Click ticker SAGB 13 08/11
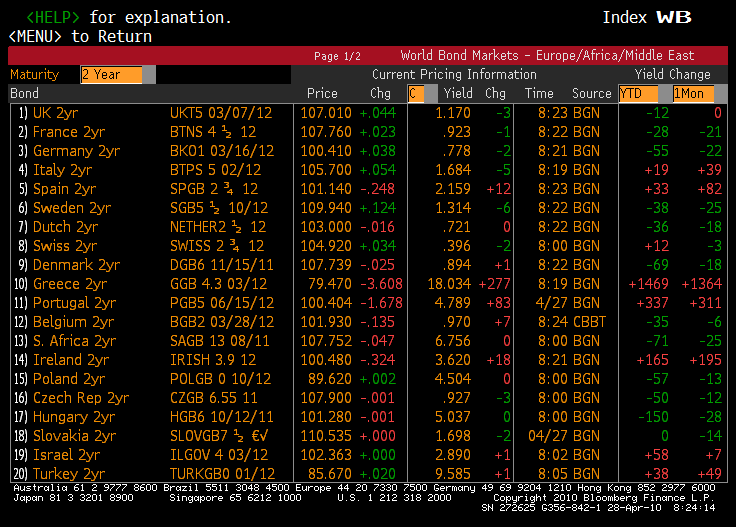Viewport: 736px width, 527px height. (220, 341)
